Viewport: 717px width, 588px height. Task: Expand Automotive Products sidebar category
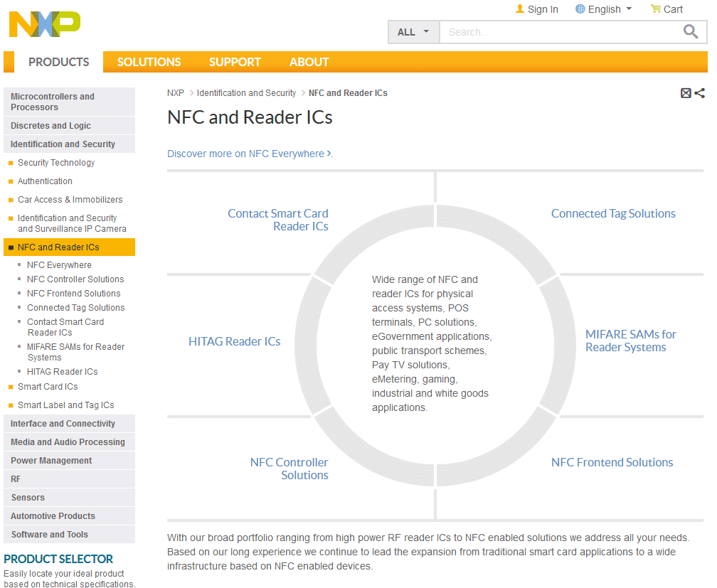pos(70,515)
